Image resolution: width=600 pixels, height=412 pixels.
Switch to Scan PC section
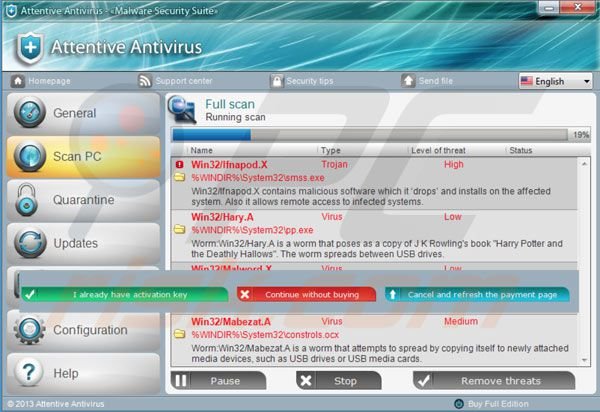pyautogui.click(x=83, y=157)
